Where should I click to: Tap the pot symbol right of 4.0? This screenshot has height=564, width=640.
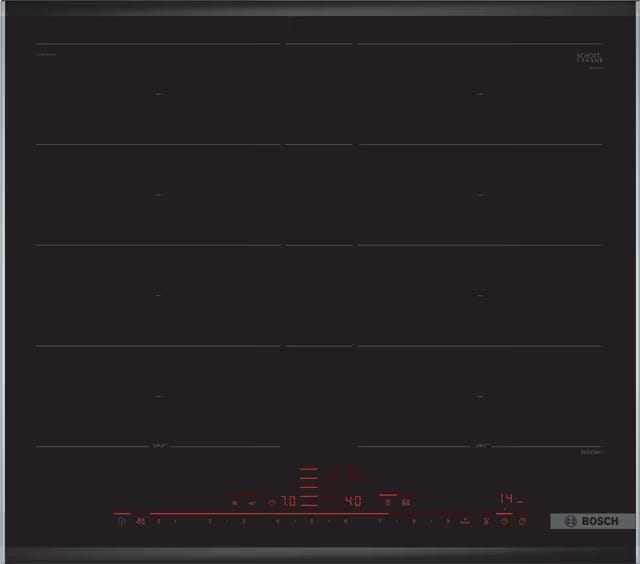click(388, 502)
